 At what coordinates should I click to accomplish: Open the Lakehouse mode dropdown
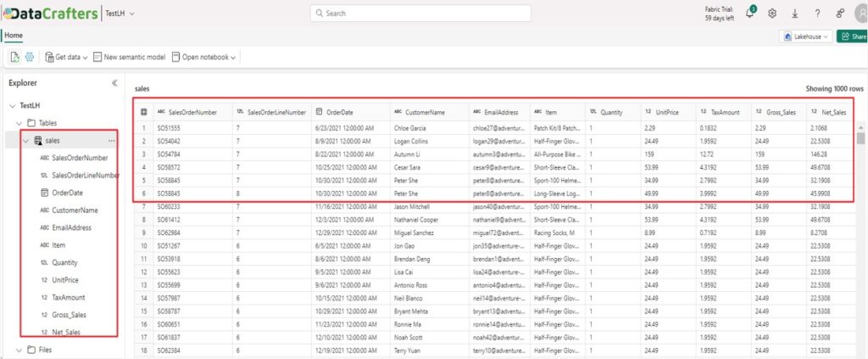coord(804,36)
